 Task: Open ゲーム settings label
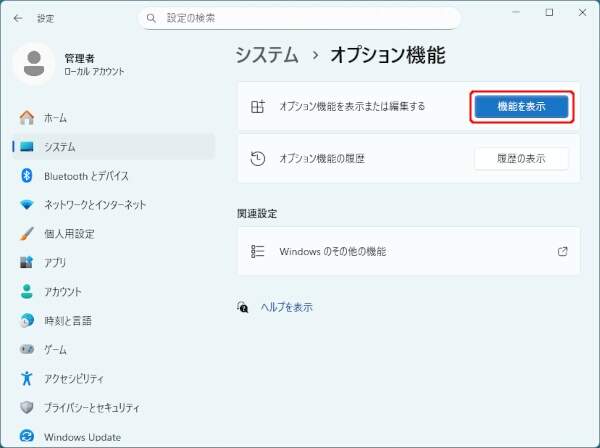point(55,349)
